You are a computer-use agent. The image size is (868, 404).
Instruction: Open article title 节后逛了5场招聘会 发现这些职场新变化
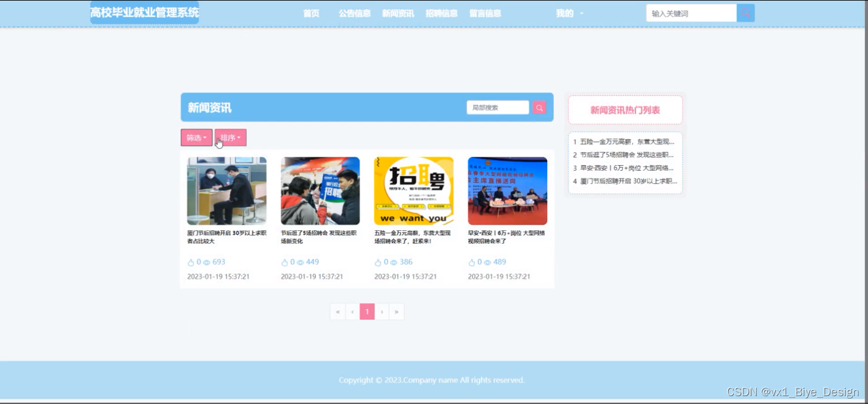tap(319, 237)
